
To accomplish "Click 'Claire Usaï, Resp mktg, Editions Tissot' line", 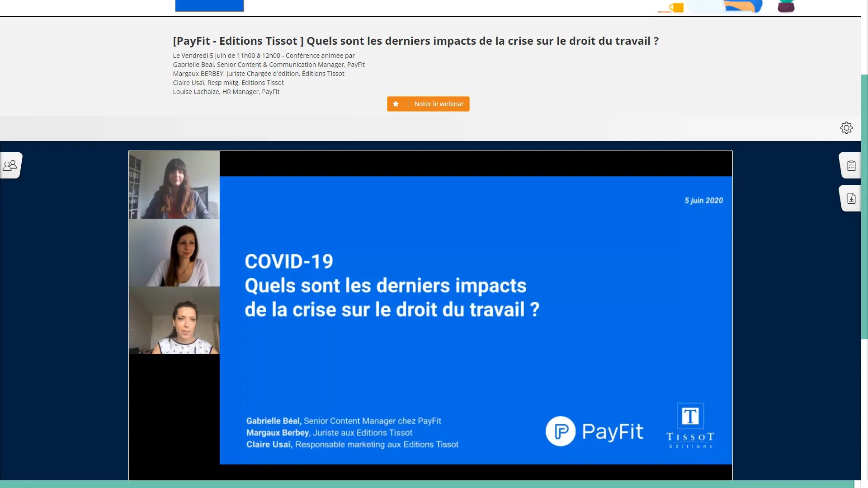I will (x=228, y=83).
